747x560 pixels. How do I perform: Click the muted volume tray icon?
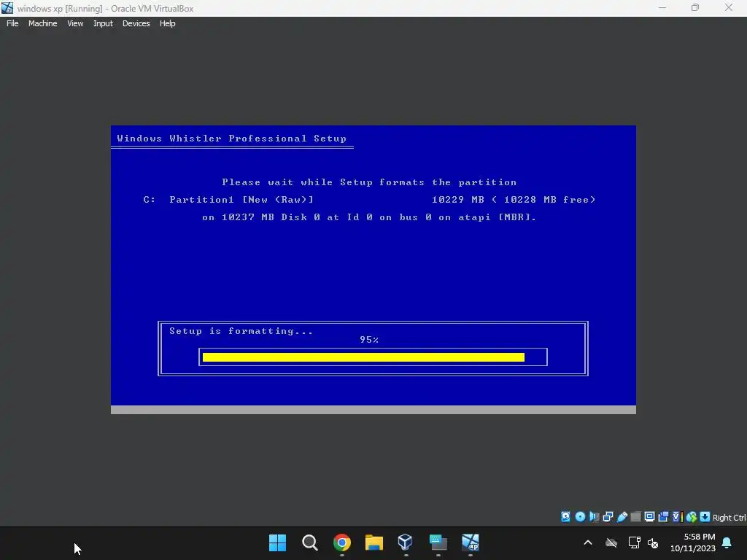pyautogui.click(x=653, y=542)
